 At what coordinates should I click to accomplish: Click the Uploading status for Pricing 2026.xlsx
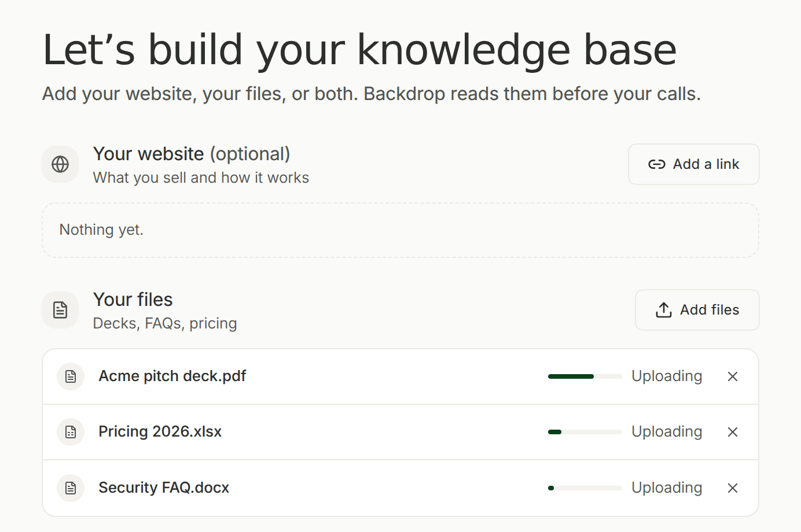(x=667, y=432)
